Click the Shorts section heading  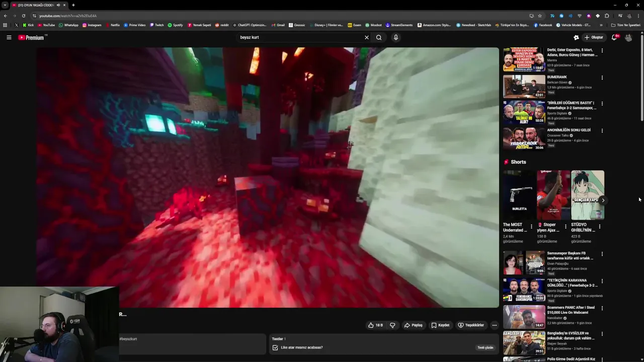click(518, 162)
